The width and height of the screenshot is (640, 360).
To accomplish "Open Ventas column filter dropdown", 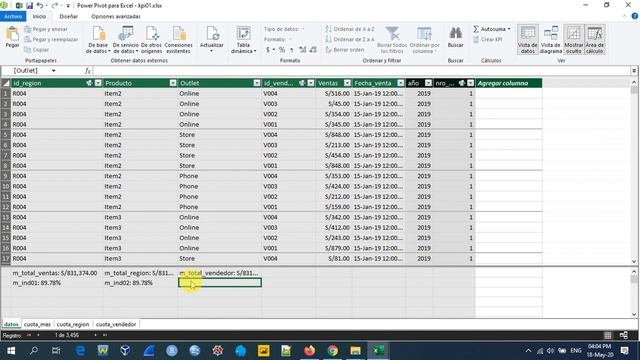I will (347, 83).
